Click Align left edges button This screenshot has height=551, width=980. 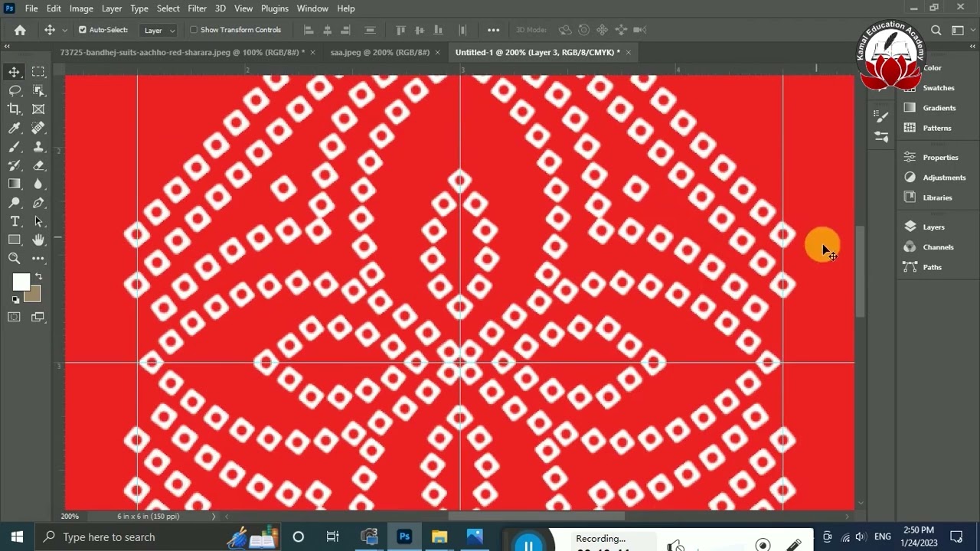click(309, 30)
